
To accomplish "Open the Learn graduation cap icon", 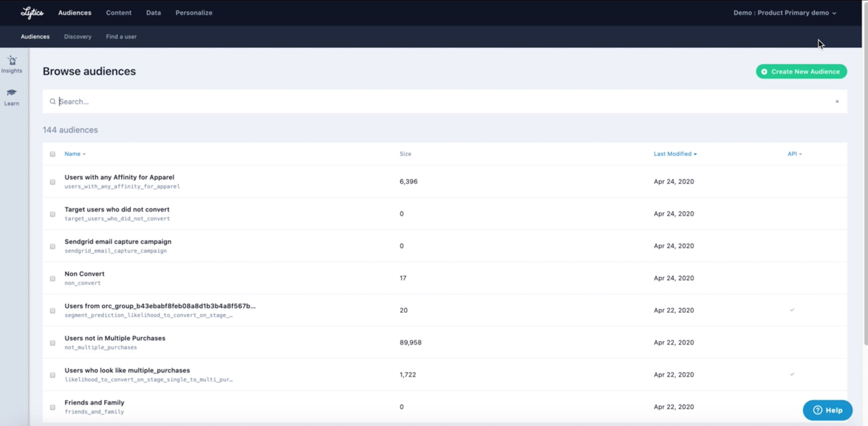I will [12, 97].
